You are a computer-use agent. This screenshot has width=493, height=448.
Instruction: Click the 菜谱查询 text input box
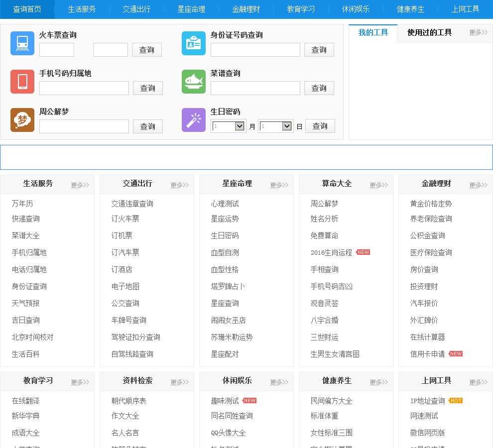point(255,88)
